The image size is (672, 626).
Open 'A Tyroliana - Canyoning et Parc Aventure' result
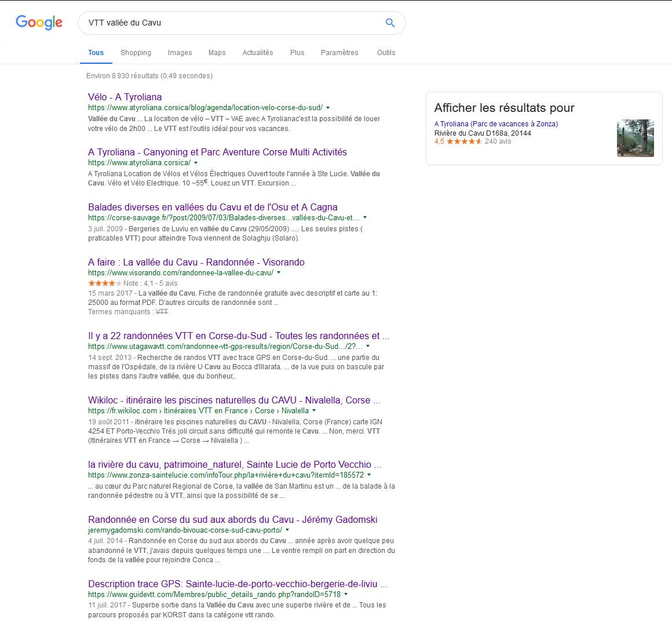click(217, 152)
